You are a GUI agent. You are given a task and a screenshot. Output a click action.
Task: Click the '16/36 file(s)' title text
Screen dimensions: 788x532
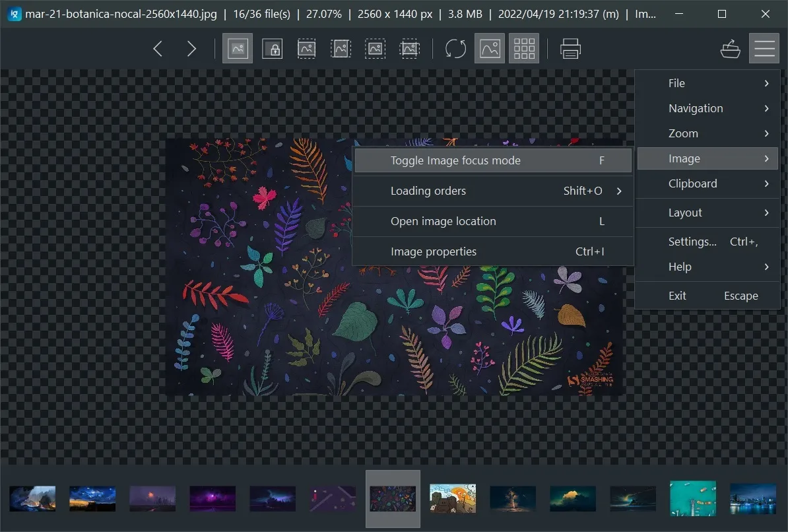click(x=262, y=14)
